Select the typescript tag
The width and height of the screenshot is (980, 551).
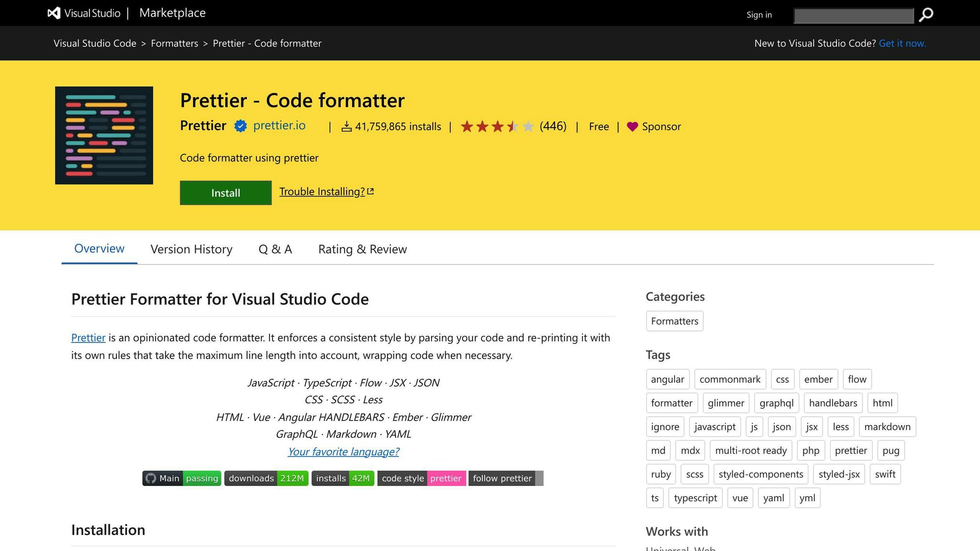(x=695, y=497)
